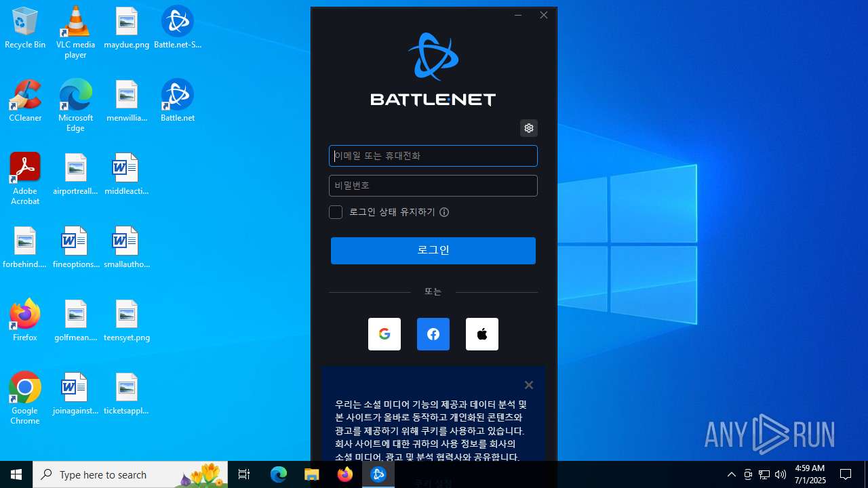868x488 pixels.
Task: Select menwillia... image file on desktop
Action: coord(127,102)
